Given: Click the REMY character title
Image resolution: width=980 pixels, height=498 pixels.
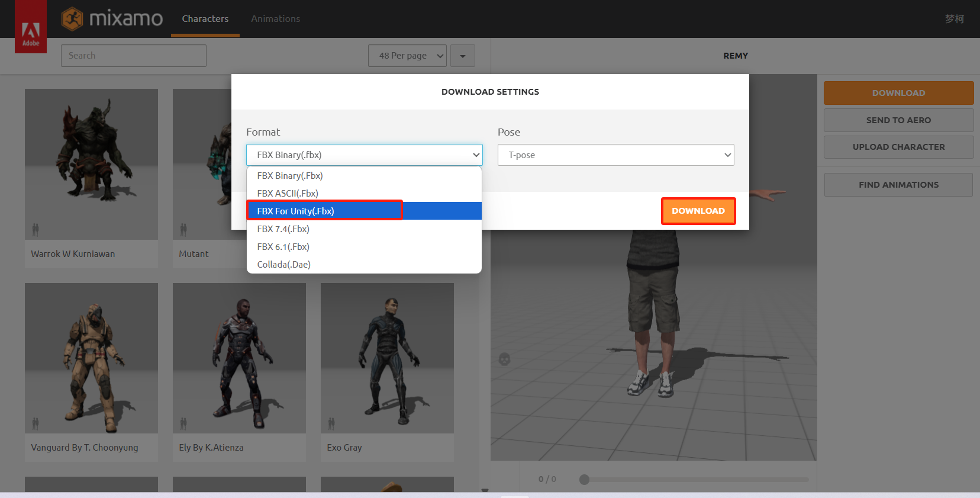Looking at the screenshot, I should click(x=736, y=56).
